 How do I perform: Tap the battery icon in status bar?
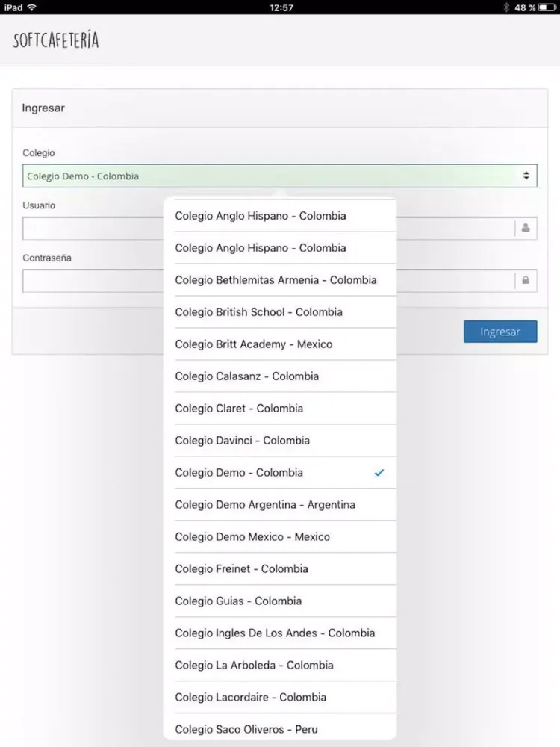[546, 7]
